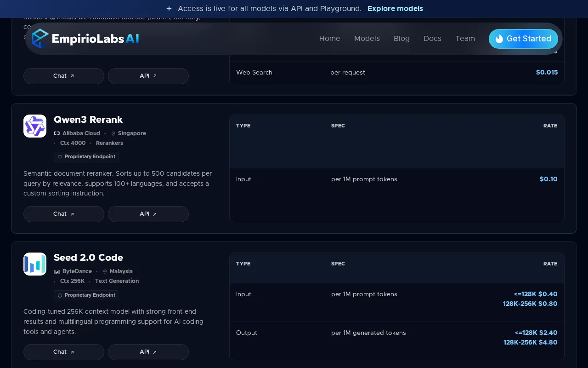Screen dimensions: 588x368
Task: Click flame icon in Get Started button
Action: click(x=499, y=39)
